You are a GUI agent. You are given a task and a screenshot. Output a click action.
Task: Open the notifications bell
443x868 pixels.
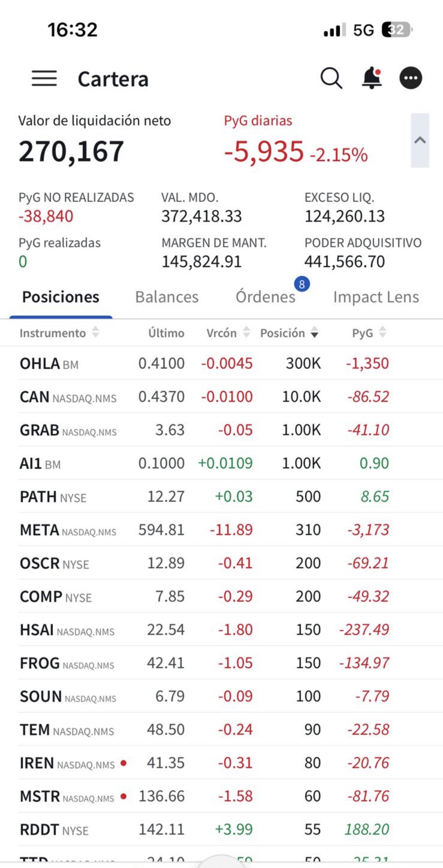tap(372, 78)
